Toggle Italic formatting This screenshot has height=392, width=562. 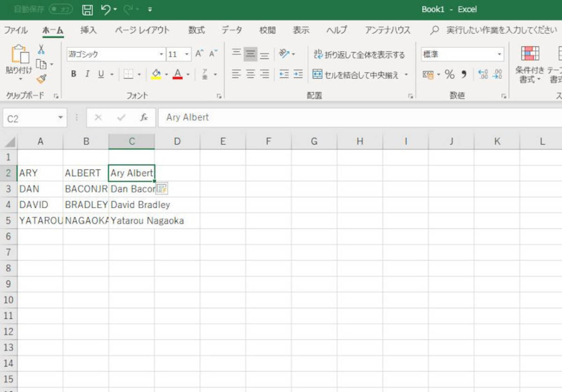pos(87,74)
